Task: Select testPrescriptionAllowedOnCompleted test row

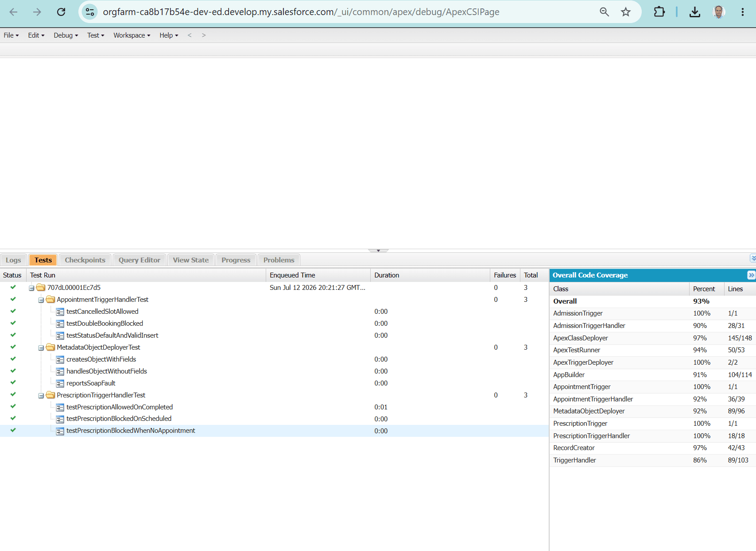Action: click(274, 407)
